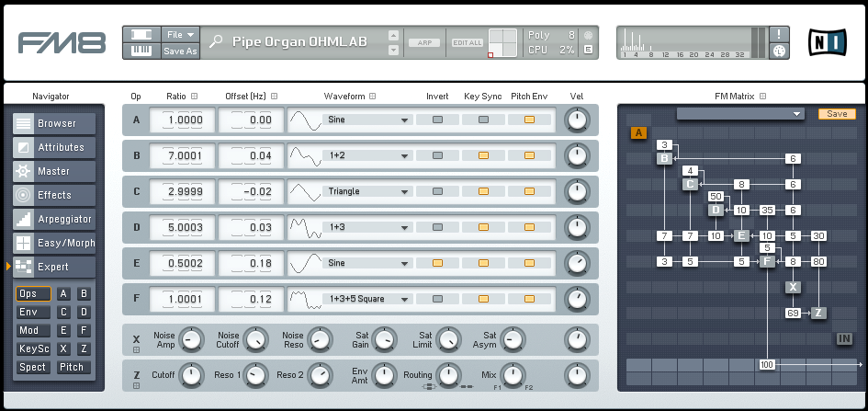Open the Attributes navigator page
The width and height of the screenshot is (868, 411).
(54, 147)
